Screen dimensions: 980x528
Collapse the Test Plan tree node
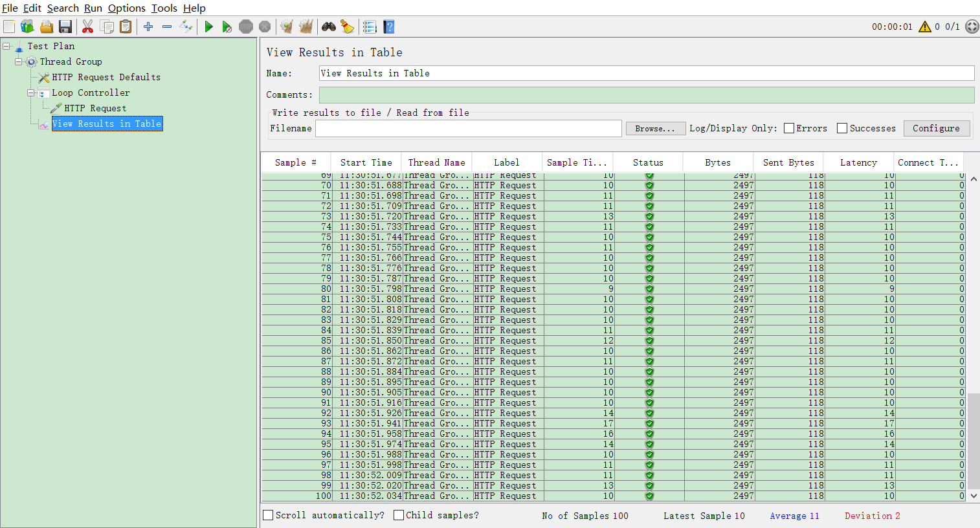[6, 46]
